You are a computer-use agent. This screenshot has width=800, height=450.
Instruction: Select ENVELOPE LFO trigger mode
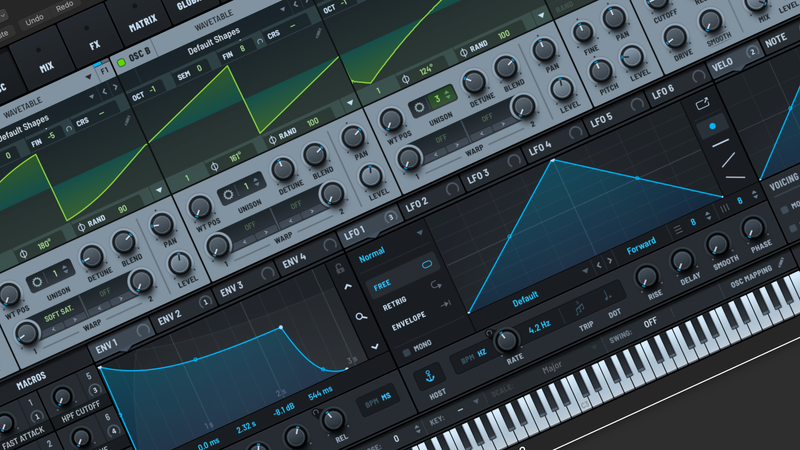pyautogui.click(x=408, y=321)
